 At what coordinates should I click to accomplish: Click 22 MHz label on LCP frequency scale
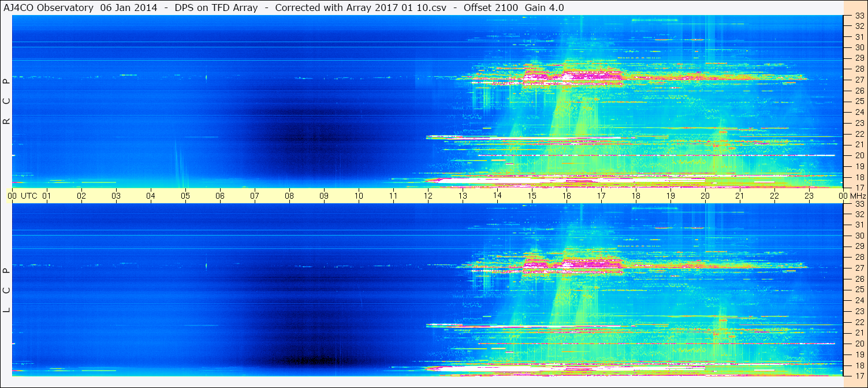859,322
